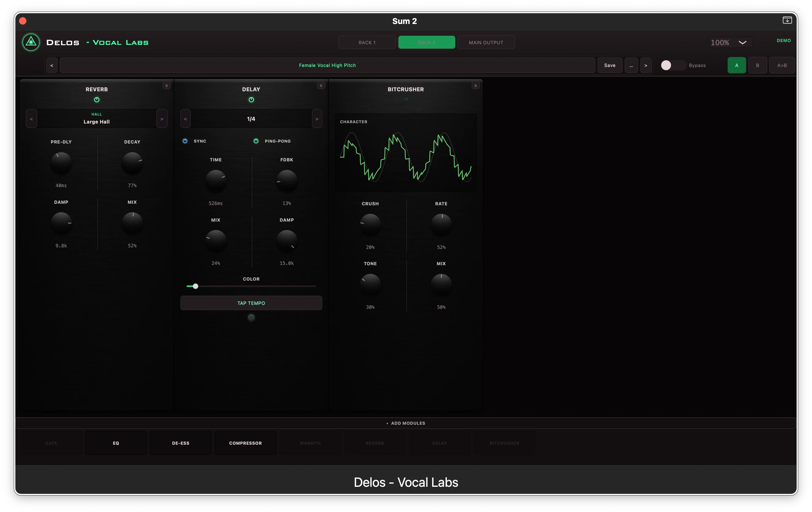
Task: Collapse the ADD MODULES section
Action: pyautogui.click(x=406, y=423)
